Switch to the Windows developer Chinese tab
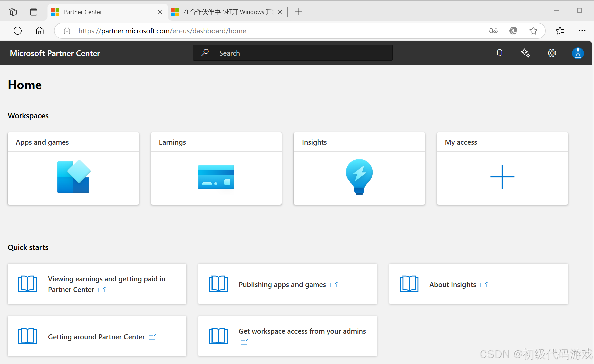Viewport: 594px width, 364px height. pos(227,12)
